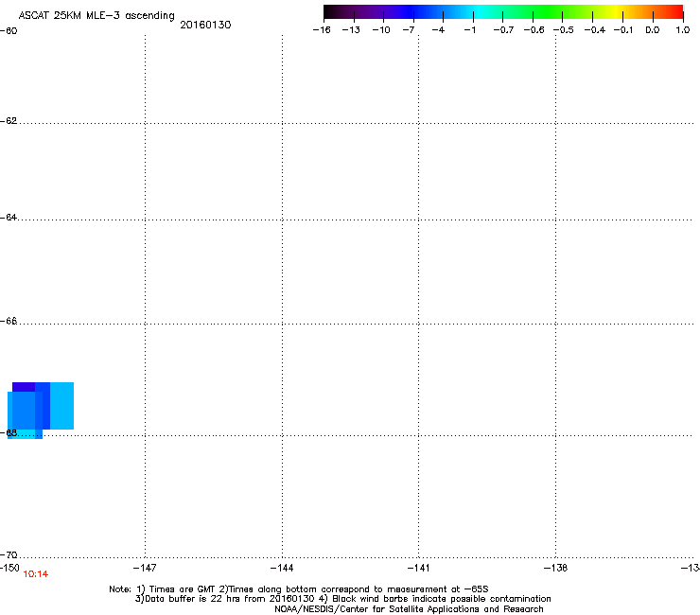Screen dimensions: 700x615
Task: Click the red time label 10:14
Action: tap(36, 574)
